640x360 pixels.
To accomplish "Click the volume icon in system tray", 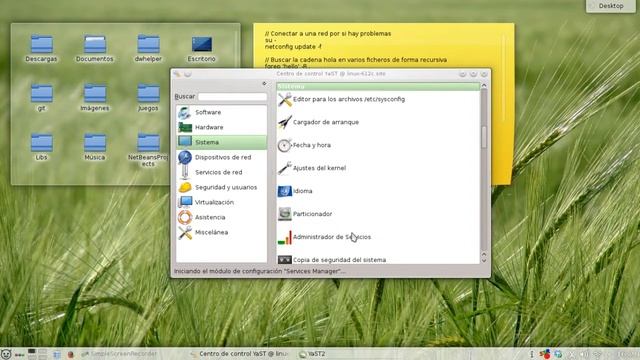I will pos(584,354).
